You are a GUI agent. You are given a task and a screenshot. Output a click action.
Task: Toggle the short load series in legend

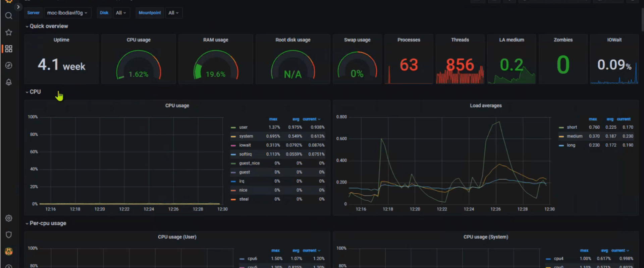tap(572, 127)
